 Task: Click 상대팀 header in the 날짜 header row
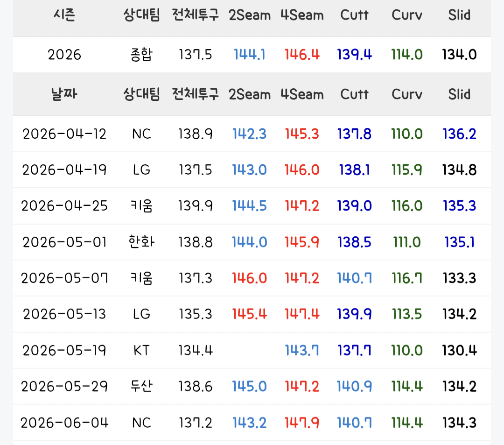click(141, 94)
